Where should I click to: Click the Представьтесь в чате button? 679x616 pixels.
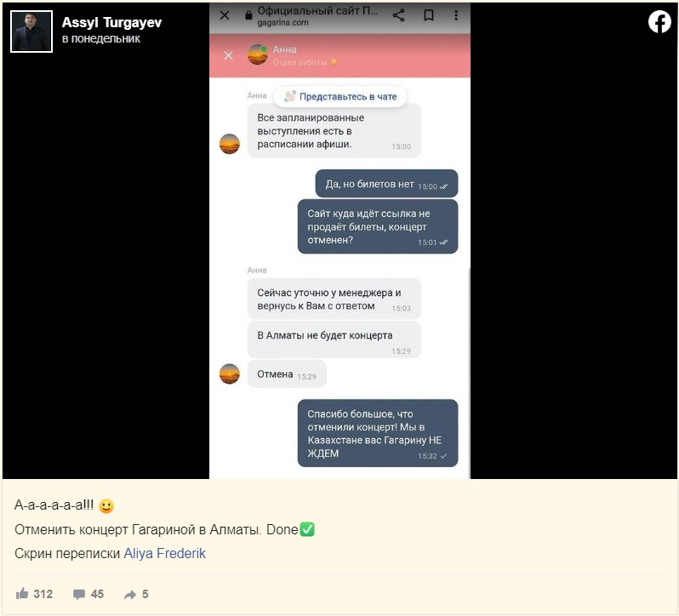click(340, 96)
